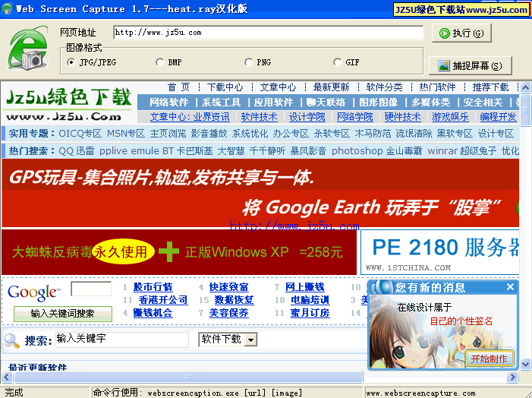The image size is (532, 398).
Task: Open the 软件技术 link
Action: (260, 117)
